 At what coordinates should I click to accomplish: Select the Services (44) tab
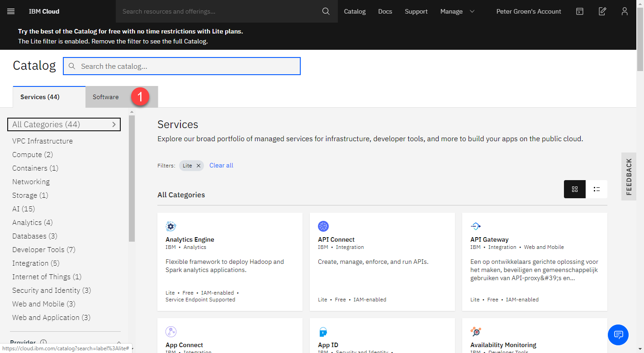[x=49, y=97]
